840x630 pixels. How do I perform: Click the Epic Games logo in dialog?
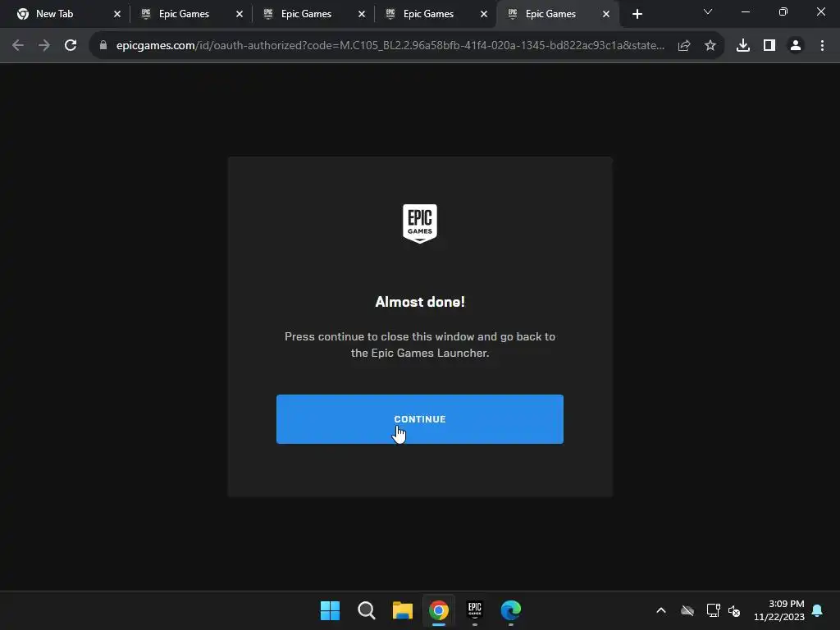(420, 224)
